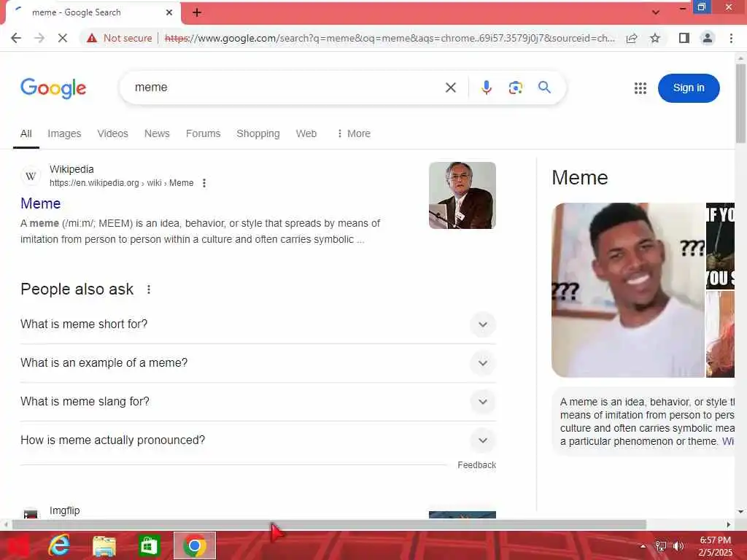
Task: Switch to Shopping tab
Action: (x=258, y=134)
